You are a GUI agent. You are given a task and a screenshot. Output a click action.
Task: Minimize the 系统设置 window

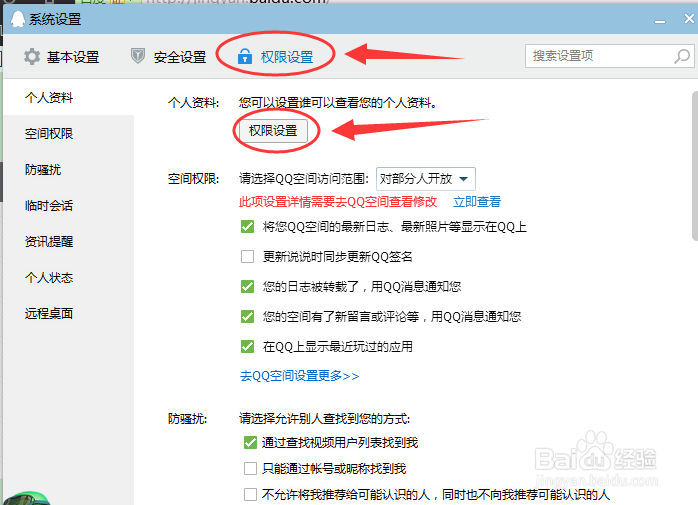(x=660, y=20)
